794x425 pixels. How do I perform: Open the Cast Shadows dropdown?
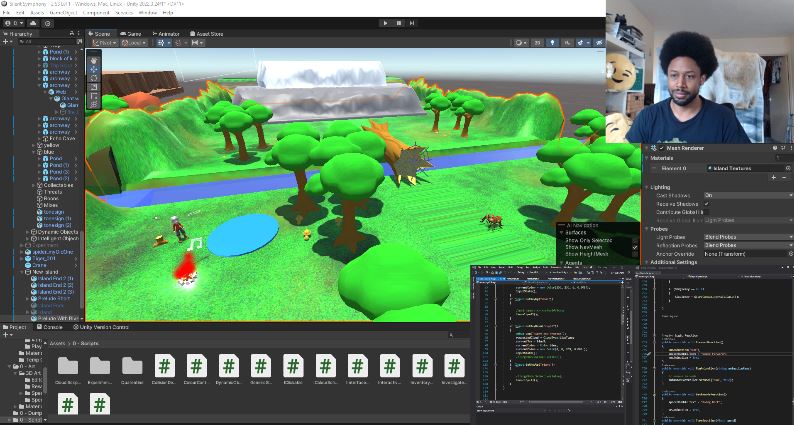[747, 195]
